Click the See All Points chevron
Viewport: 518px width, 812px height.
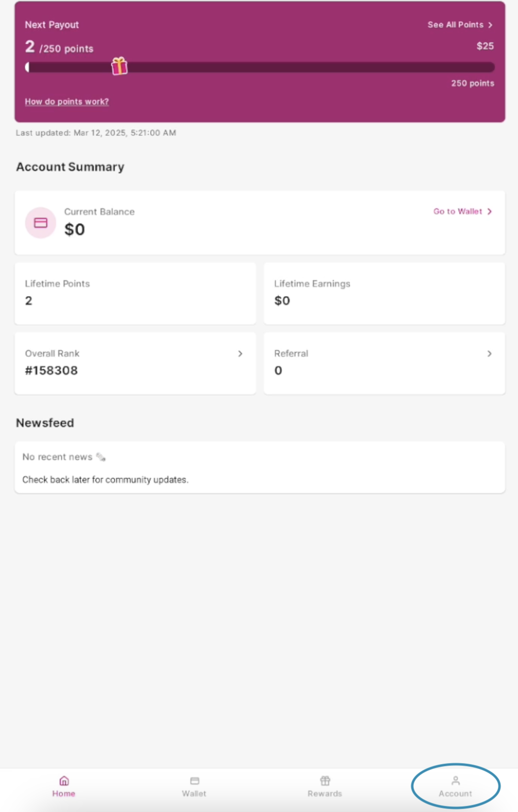tap(490, 25)
